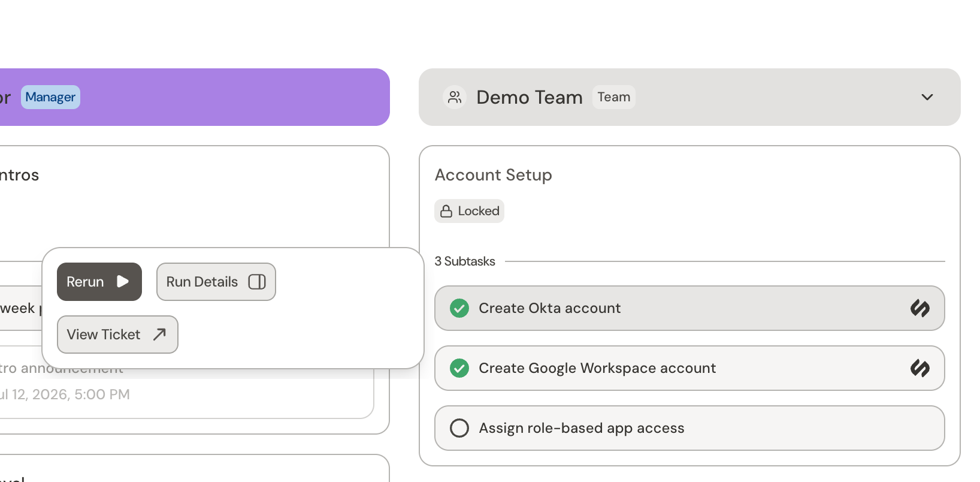The image size is (980, 482).
Task: Open Create Okta account subtask
Action: coord(689,308)
